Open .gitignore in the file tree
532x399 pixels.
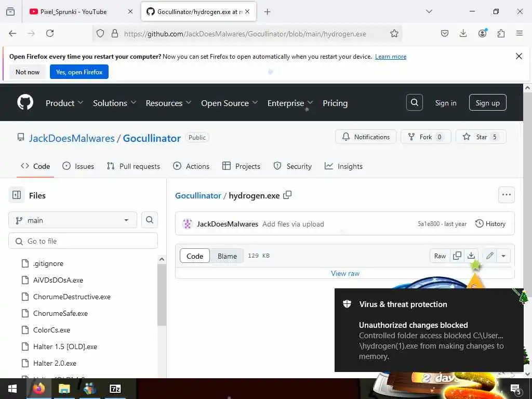tap(48, 263)
